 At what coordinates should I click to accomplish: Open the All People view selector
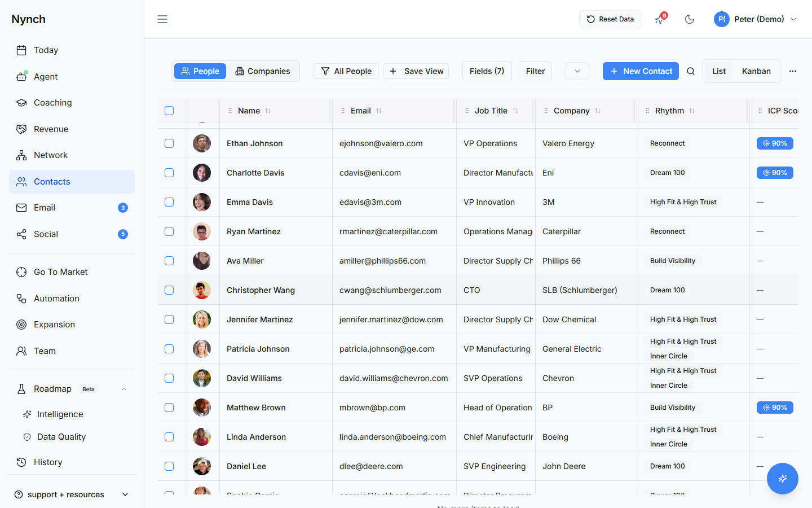[x=346, y=71]
